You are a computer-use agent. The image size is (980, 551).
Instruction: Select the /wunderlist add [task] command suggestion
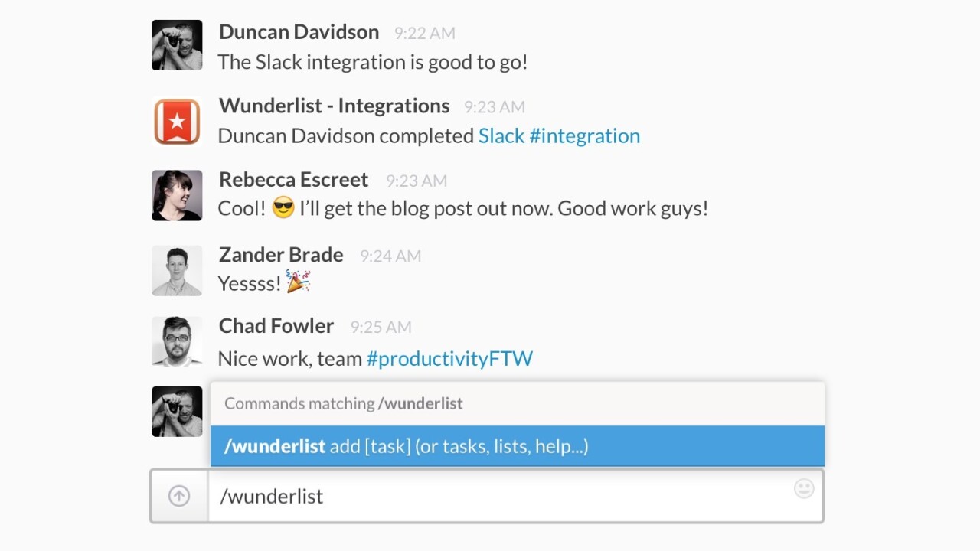point(517,446)
